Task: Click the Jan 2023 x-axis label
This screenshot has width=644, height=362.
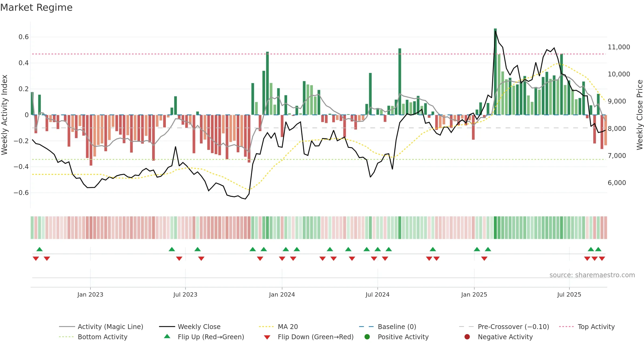Action: [x=90, y=294]
